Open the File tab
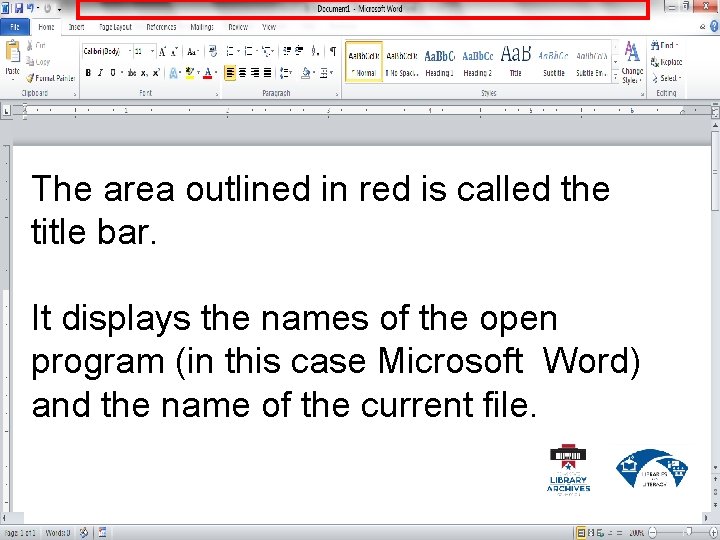The height and width of the screenshot is (540, 720). [x=15, y=27]
